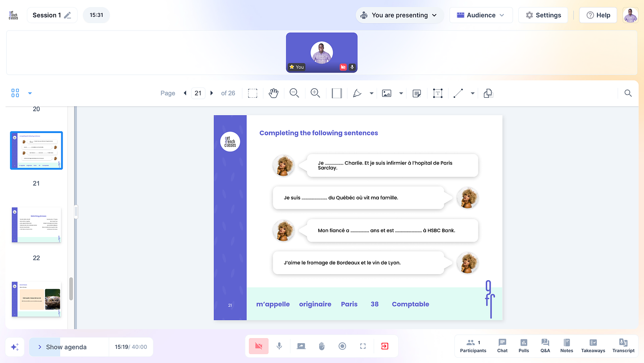Expand the You are presenting dropdown
The height and width of the screenshot is (363, 644).
click(x=400, y=15)
